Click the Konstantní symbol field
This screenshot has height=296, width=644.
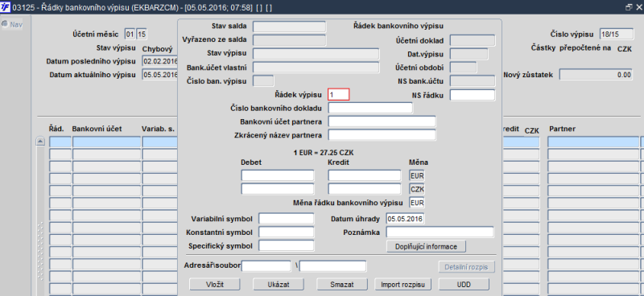coord(286,232)
